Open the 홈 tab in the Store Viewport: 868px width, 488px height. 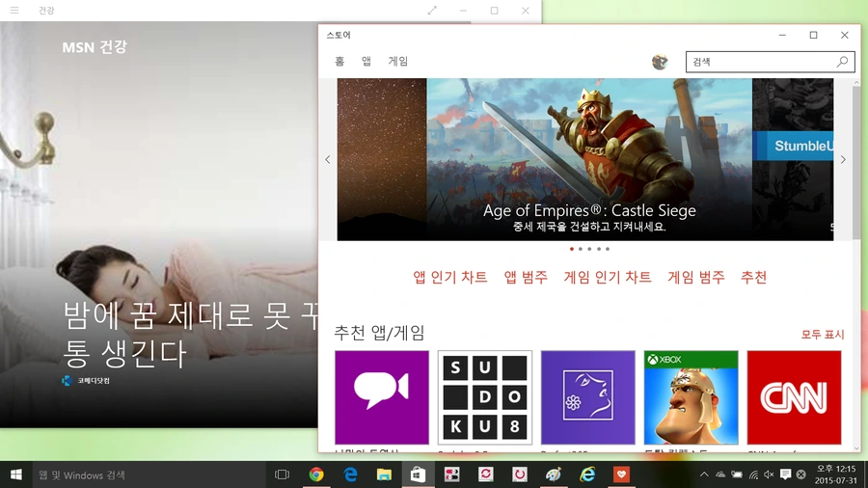[x=339, y=61]
